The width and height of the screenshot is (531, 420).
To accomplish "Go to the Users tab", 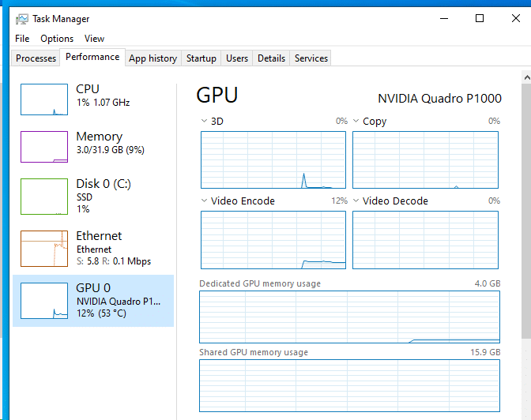I will click(237, 58).
